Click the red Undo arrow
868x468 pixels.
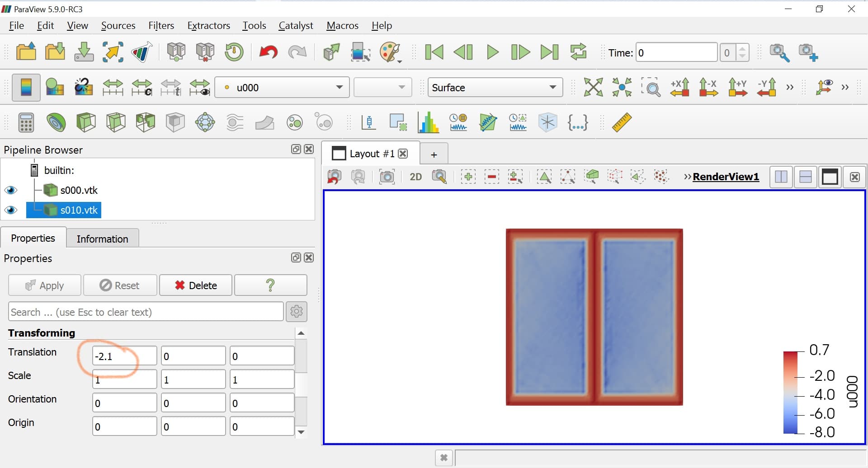coord(268,52)
